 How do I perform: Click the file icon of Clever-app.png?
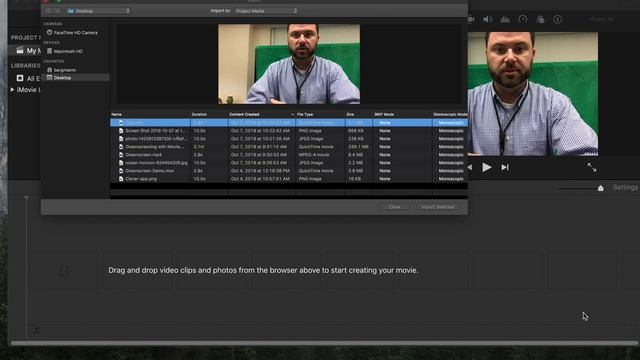(x=121, y=179)
